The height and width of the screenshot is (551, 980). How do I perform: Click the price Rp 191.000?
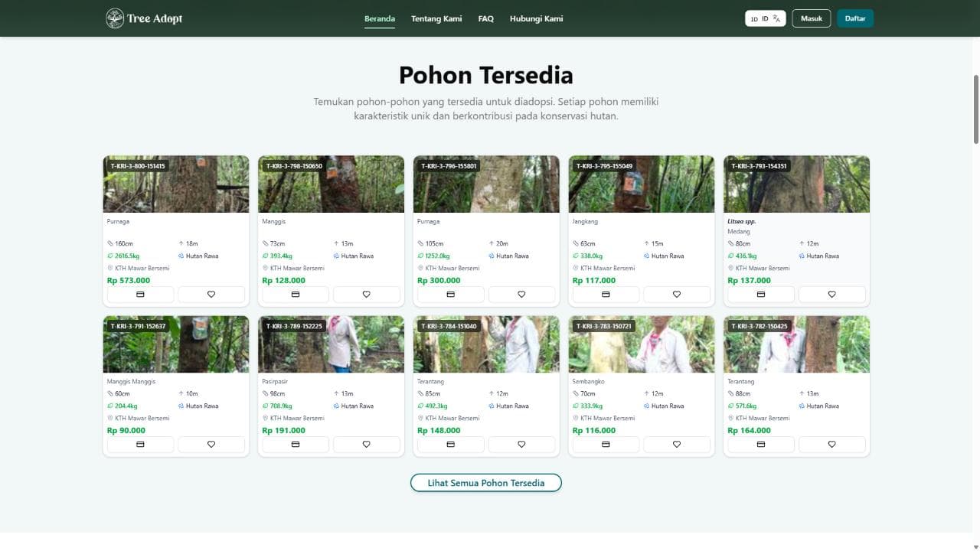[284, 430]
